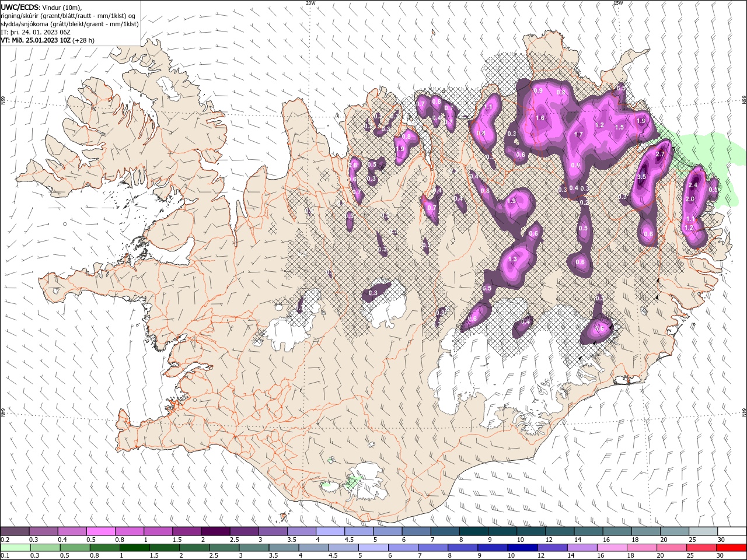Click the small green patch on the southern glacier
This screenshot has height=560, width=747.
[352, 482]
